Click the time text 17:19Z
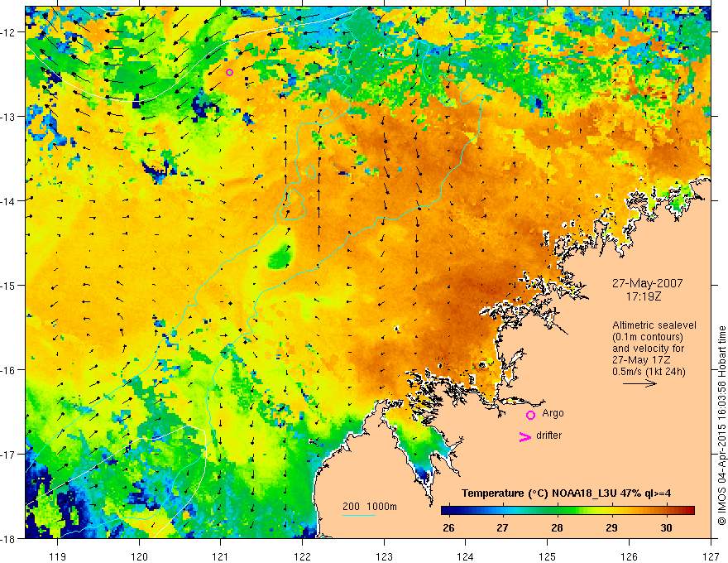728x563 pixels. click(x=643, y=296)
